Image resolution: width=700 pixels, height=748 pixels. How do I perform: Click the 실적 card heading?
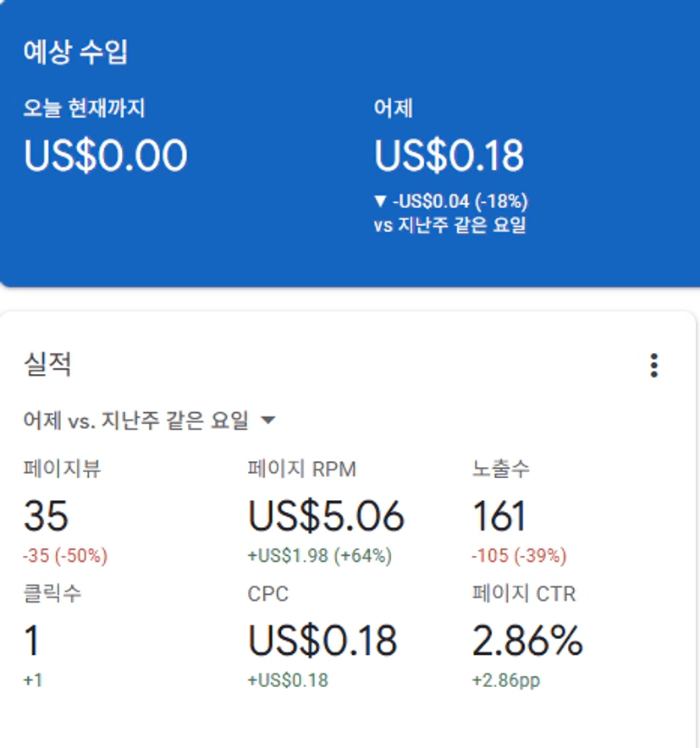click(47, 365)
